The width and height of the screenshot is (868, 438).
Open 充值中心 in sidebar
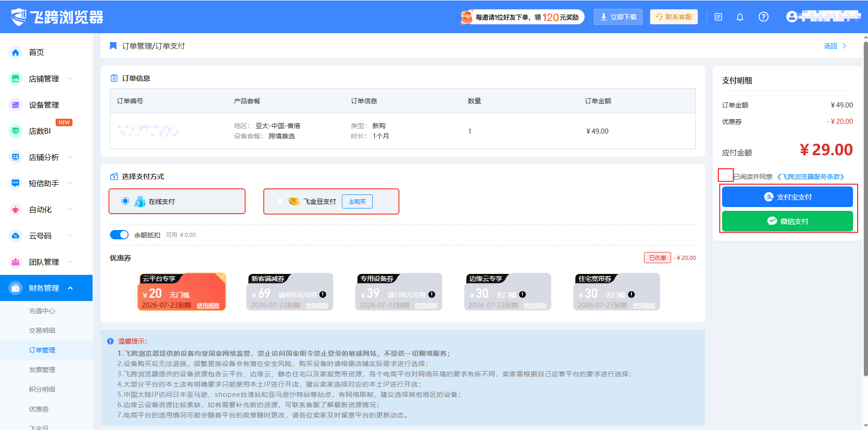(x=42, y=311)
